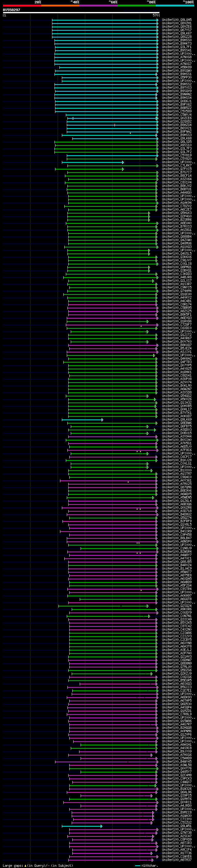The width and height of the screenshot is (197, 868).
Task: Select hit label UniRef100_C8R174
Action: coord(177,304)
